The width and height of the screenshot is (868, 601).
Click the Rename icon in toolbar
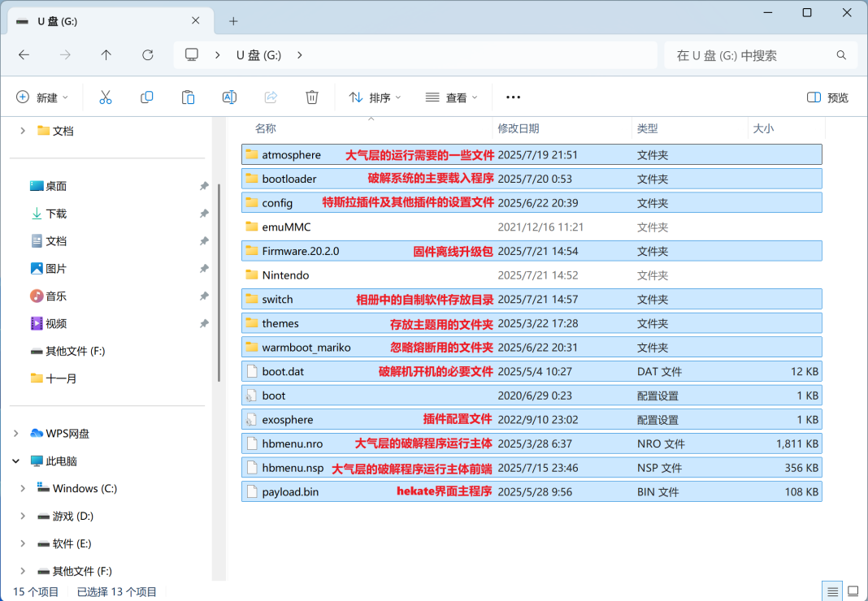click(x=229, y=97)
